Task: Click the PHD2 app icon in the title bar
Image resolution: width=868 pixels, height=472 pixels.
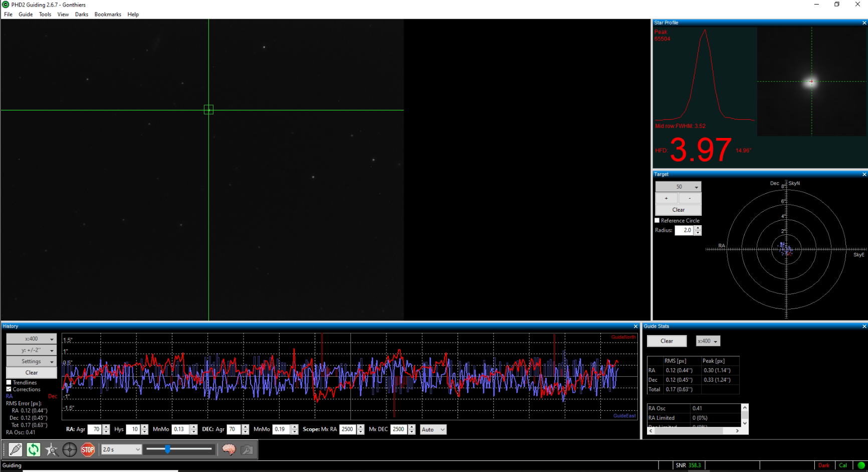Action: coord(6,5)
